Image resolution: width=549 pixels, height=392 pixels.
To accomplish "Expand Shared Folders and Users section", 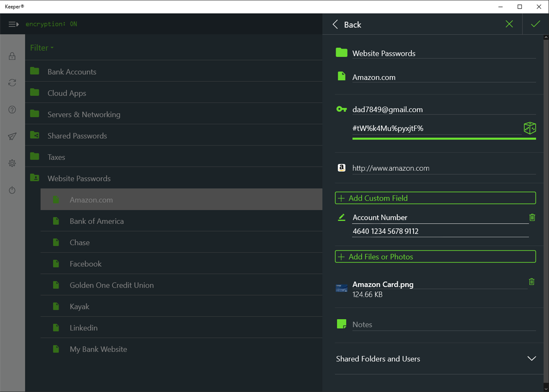I will (532, 359).
